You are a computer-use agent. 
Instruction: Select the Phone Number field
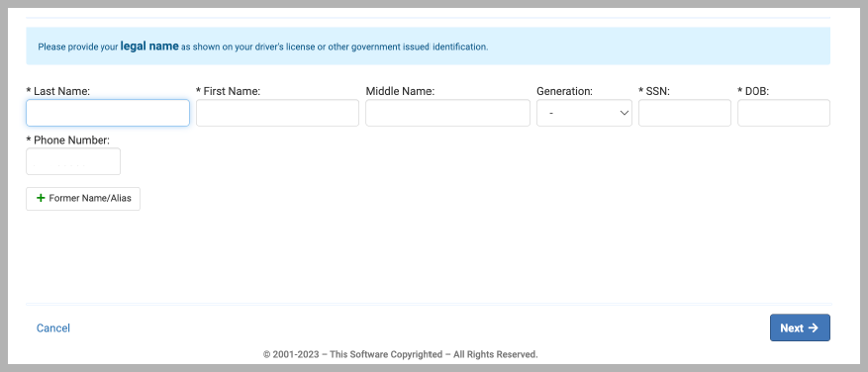pos(73,161)
